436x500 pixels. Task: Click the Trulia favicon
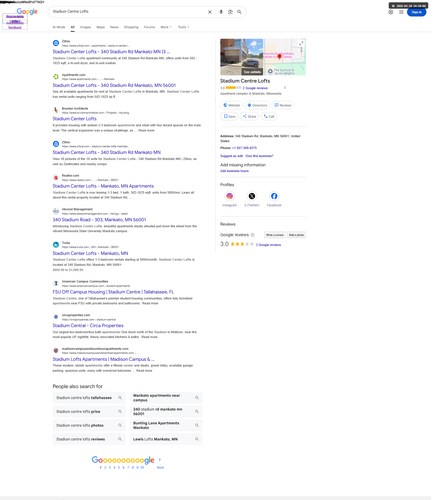tap(56, 245)
